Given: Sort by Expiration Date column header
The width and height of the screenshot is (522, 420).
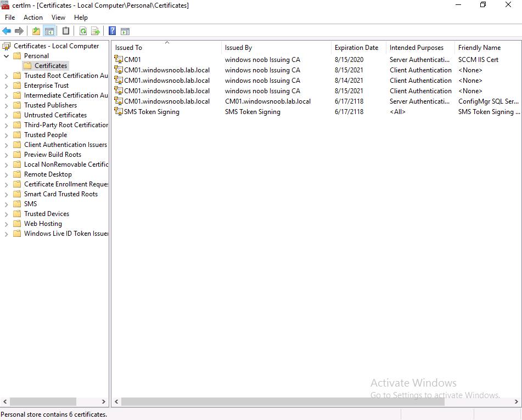Looking at the screenshot, I should click(358, 48).
